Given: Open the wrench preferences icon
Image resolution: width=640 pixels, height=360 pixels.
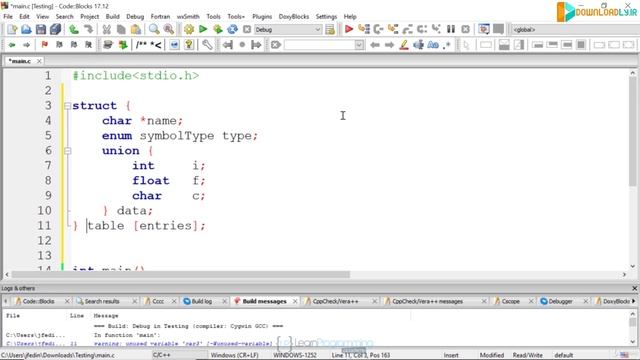Looking at the screenshot, I should [207, 45].
